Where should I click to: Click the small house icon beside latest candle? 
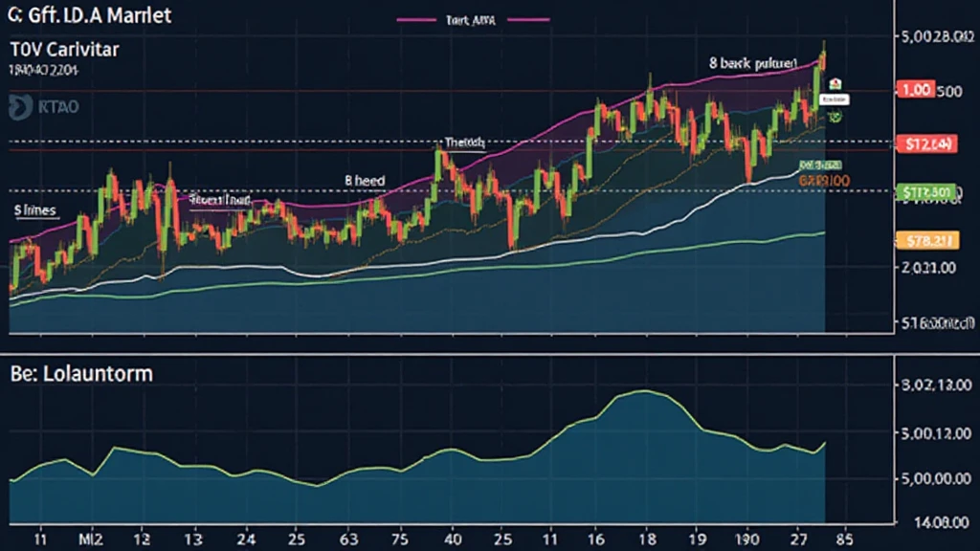point(836,84)
